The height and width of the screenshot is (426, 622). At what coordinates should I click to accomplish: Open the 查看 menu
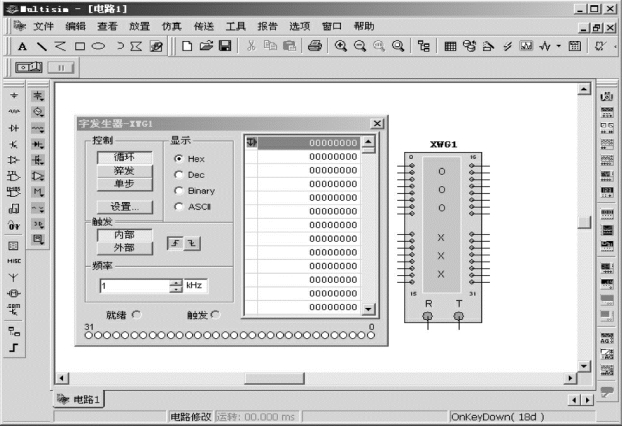[x=108, y=26]
